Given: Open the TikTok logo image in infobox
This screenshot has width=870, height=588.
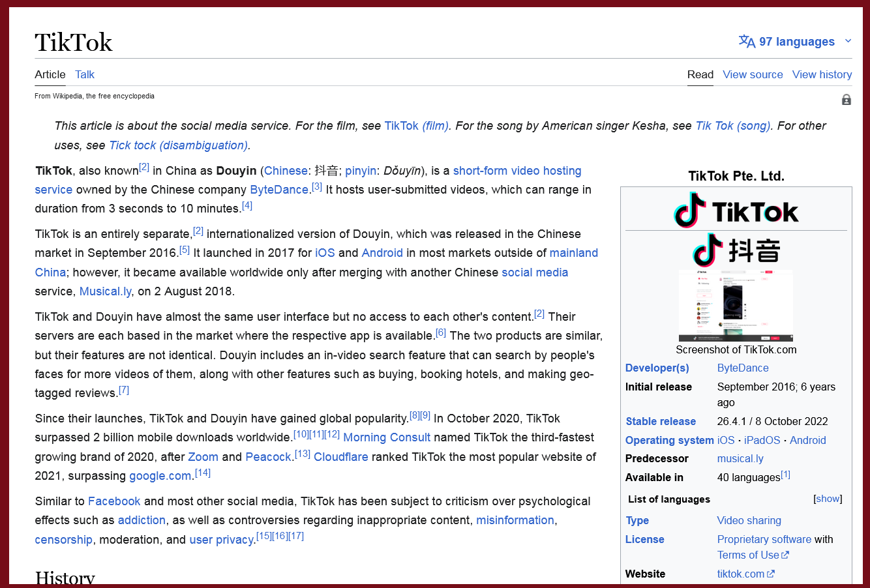Looking at the screenshot, I should click(x=736, y=210).
